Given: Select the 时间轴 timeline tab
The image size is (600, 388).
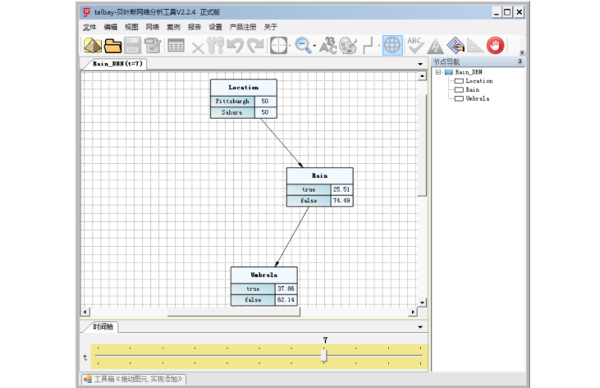Looking at the screenshot, I should (x=103, y=327).
